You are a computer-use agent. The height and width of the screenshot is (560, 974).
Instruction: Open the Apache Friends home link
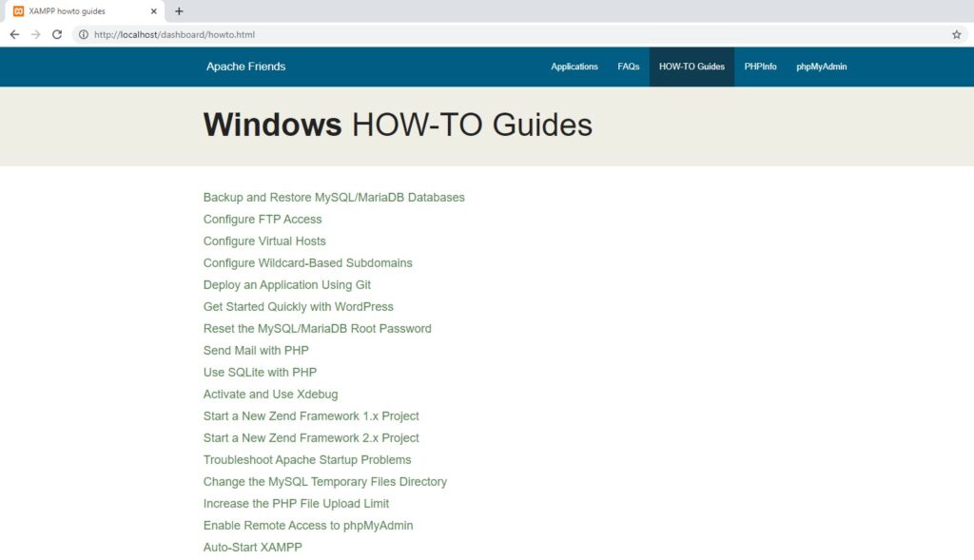tap(246, 67)
